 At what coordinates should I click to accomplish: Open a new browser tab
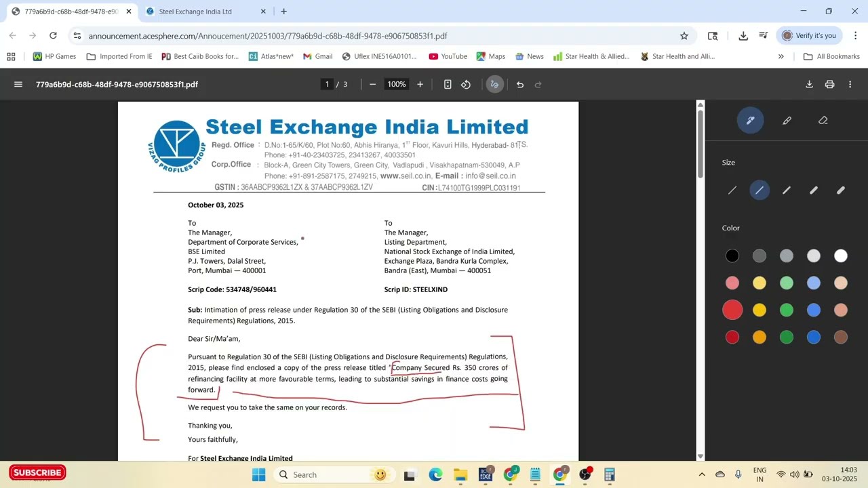point(283,12)
